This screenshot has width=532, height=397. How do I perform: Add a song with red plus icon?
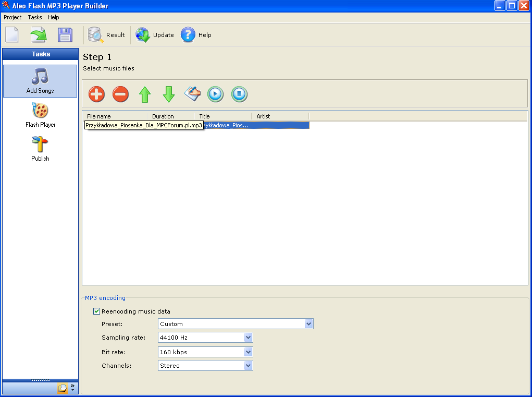click(x=97, y=94)
